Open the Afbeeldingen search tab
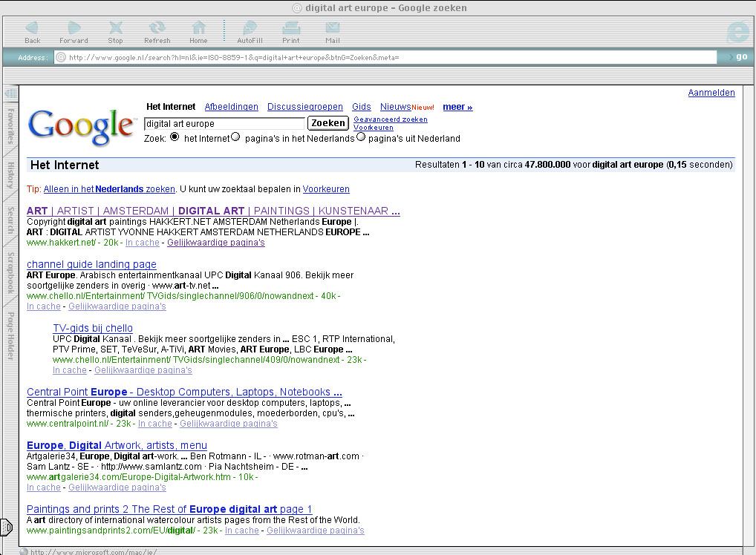 tap(232, 107)
